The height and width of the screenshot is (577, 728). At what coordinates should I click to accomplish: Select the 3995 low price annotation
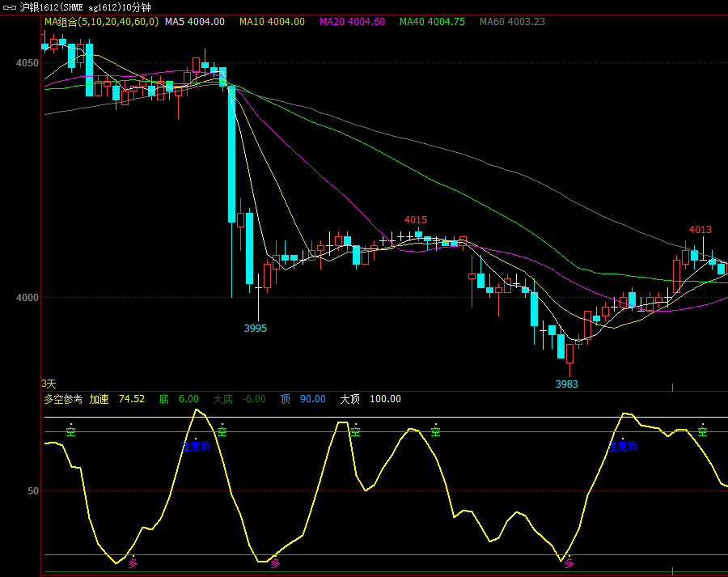256,329
